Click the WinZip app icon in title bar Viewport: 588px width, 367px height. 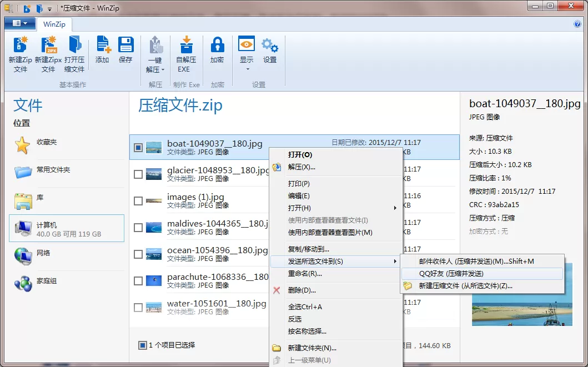(9, 8)
